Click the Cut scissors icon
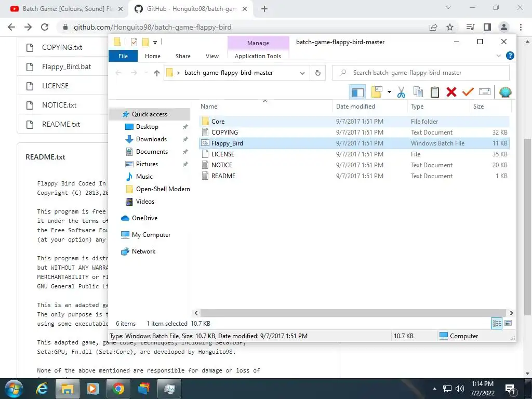This screenshot has width=532, height=399. point(402,92)
